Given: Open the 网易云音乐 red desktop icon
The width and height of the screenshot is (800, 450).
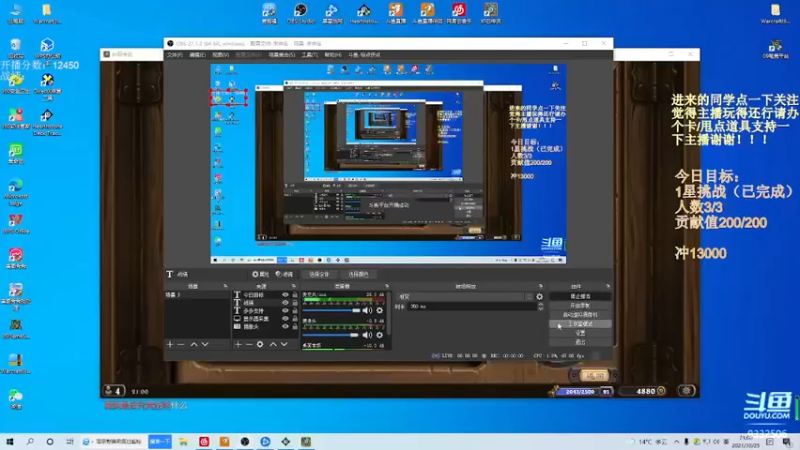Looking at the screenshot, I should 459,14.
